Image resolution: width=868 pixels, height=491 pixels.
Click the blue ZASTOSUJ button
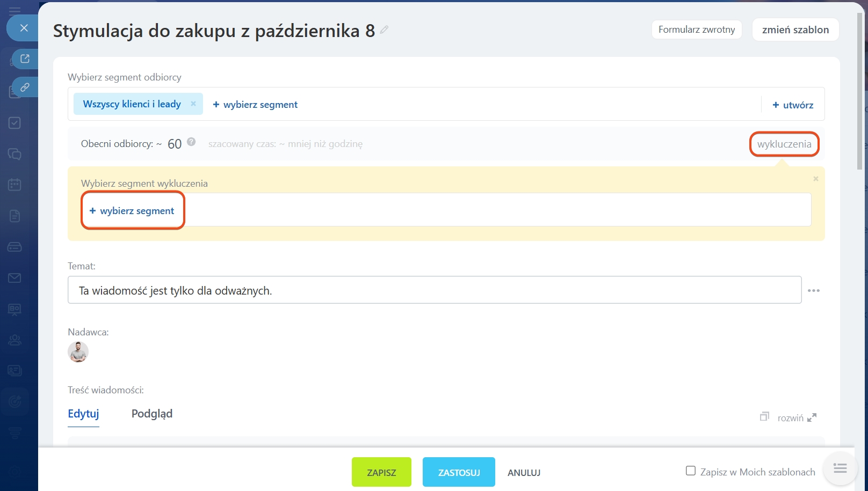(x=459, y=472)
